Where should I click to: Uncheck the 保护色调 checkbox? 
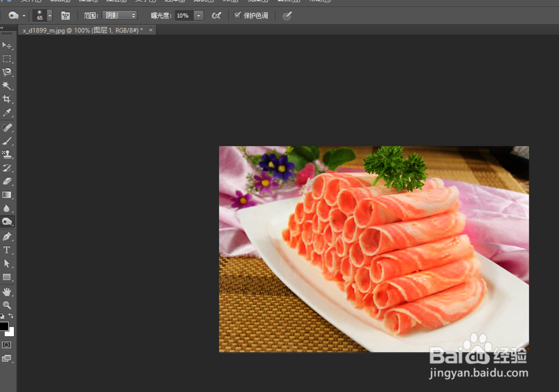pyautogui.click(x=237, y=15)
